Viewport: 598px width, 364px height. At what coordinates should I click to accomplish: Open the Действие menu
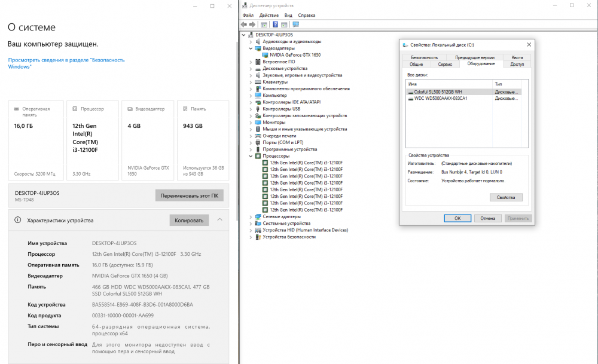click(x=269, y=15)
